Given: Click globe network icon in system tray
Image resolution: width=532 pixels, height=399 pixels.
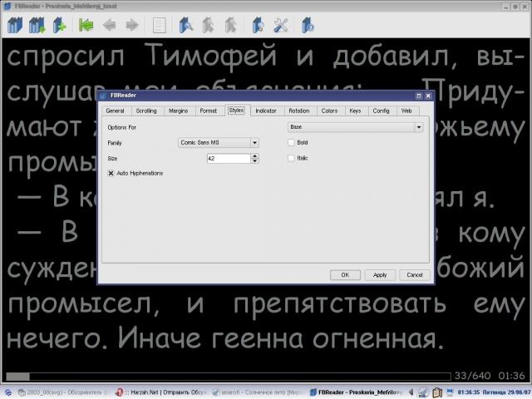Looking at the screenshot, I should 423,392.
